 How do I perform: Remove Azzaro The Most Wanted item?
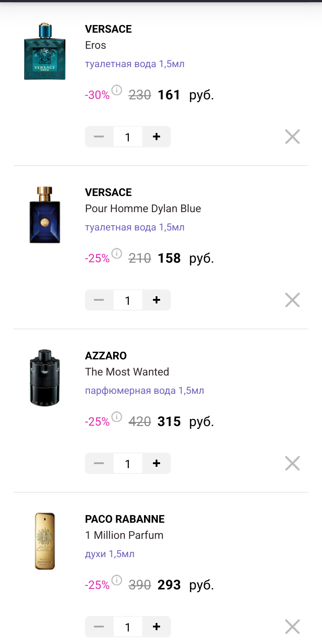pyautogui.click(x=292, y=463)
